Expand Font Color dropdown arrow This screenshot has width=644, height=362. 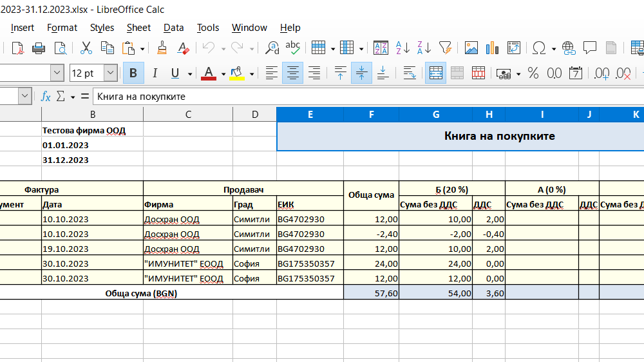223,74
